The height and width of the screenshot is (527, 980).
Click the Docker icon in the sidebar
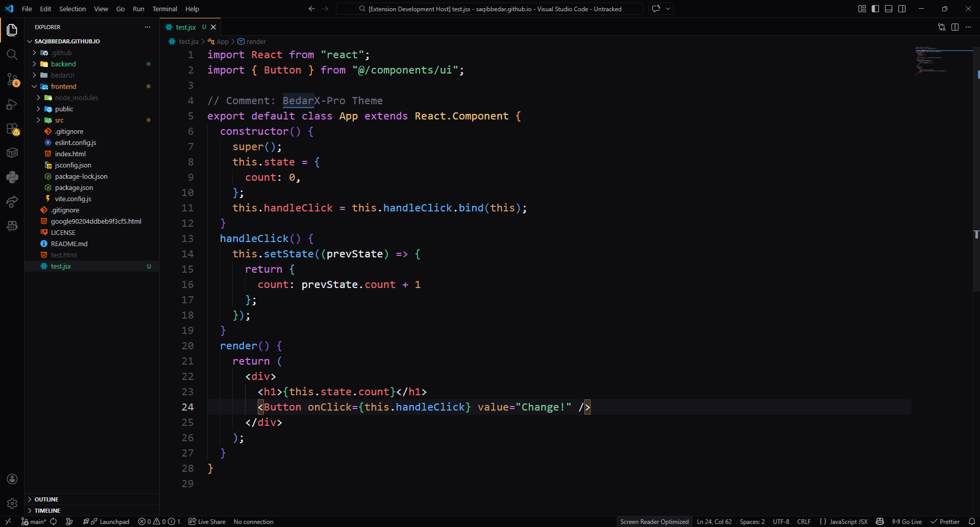click(12, 153)
